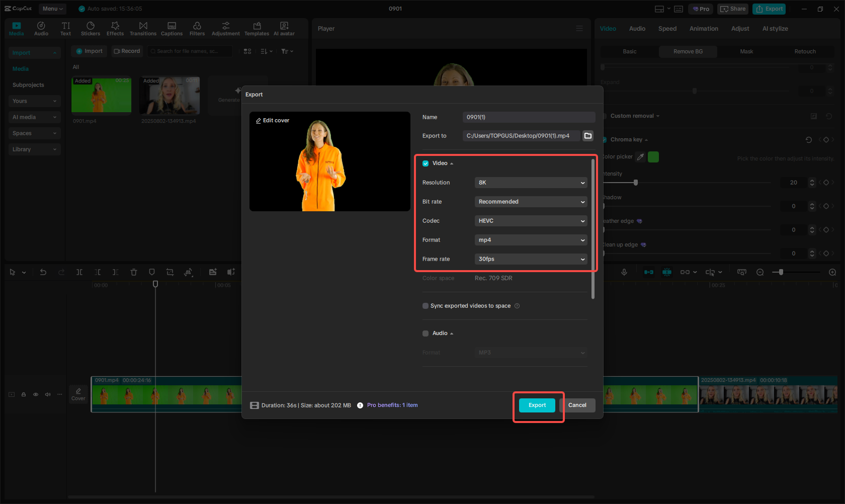Viewport: 845px width, 504px height.
Task: Open the voiceover microphone recording icon
Action: click(624, 272)
